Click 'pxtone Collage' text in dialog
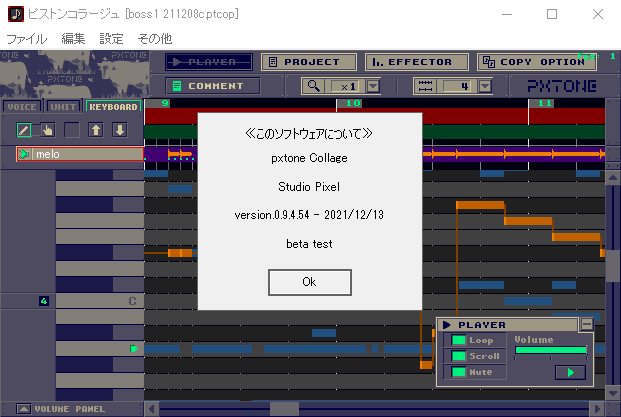The width and height of the screenshot is (621, 417). point(309,158)
